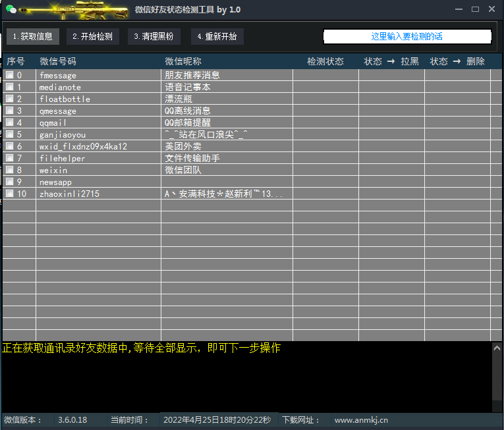The height and width of the screenshot is (430, 504).
Task: Click the nickname 微信团队
Action: (183, 170)
